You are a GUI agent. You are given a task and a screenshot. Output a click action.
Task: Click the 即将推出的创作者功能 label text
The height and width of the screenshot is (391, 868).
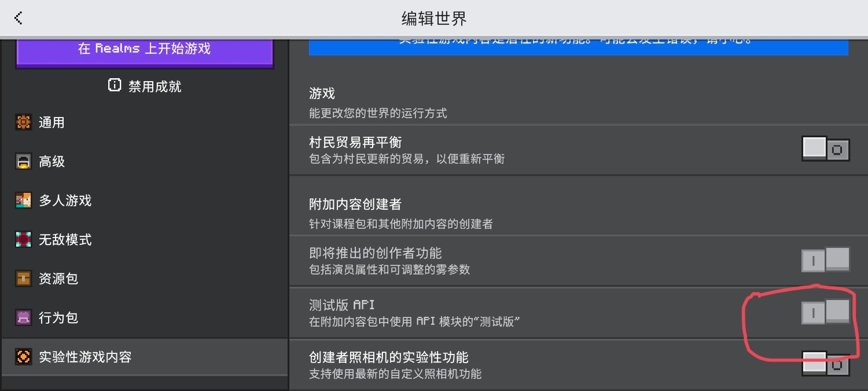[376, 253]
